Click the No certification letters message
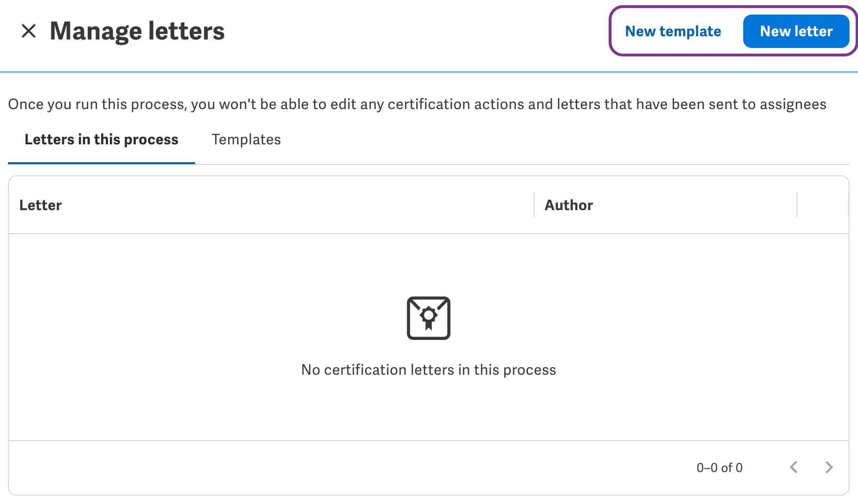The image size is (858, 504). click(x=429, y=370)
